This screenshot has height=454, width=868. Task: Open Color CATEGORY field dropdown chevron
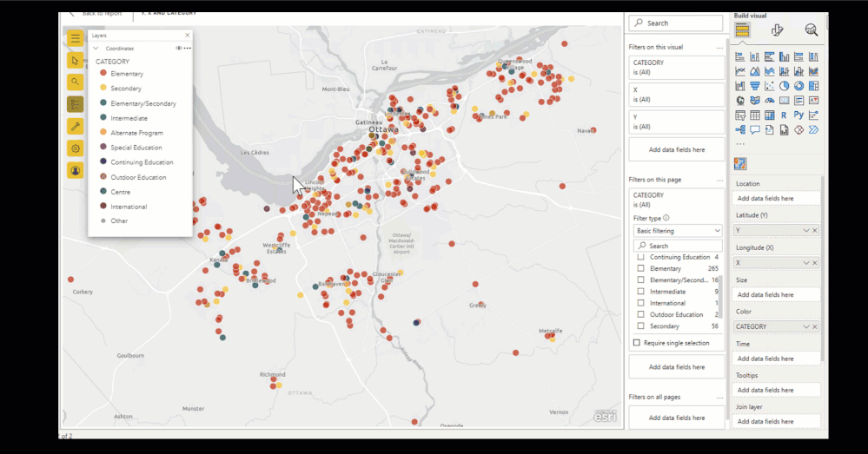(806, 326)
